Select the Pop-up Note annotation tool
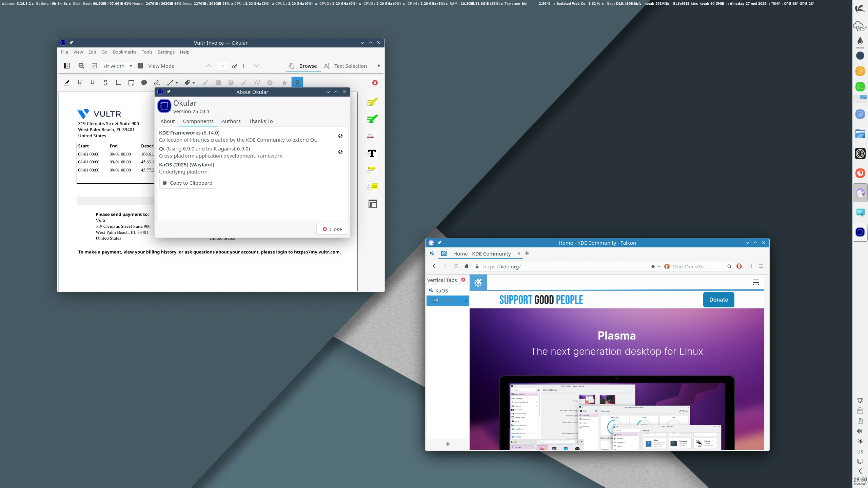 pos(144,83)
